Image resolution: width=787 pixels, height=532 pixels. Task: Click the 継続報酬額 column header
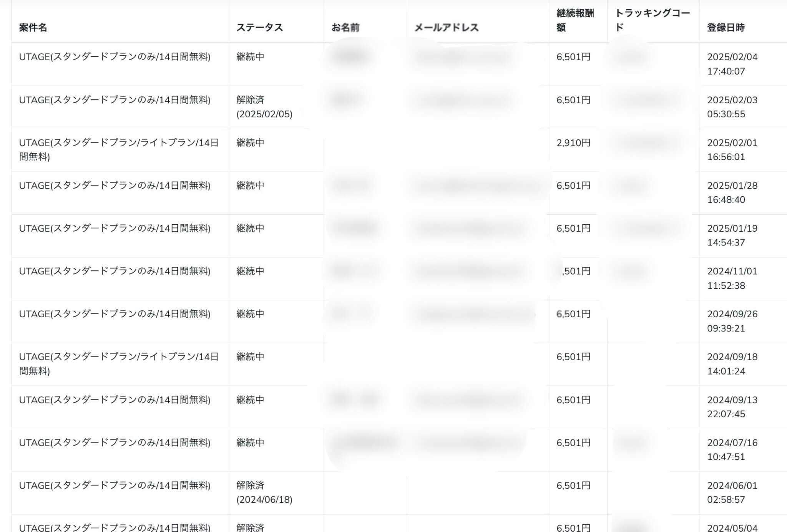pos(575,20)
